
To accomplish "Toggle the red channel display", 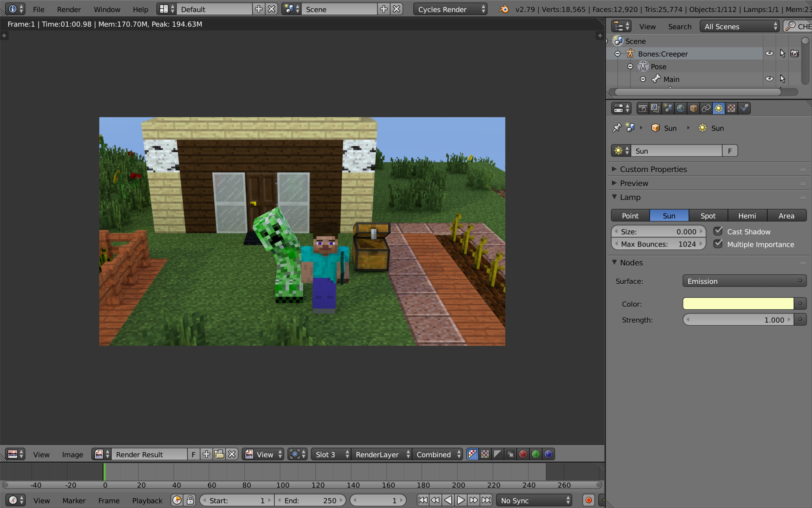I will pyautogui.click(x=523, y=455).
